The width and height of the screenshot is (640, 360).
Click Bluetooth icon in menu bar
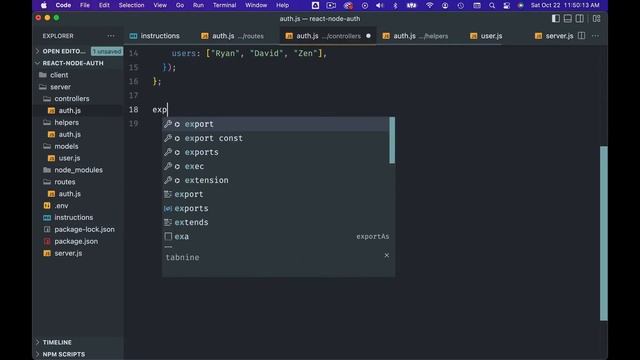pyautogui.click(x=395, y=5)
